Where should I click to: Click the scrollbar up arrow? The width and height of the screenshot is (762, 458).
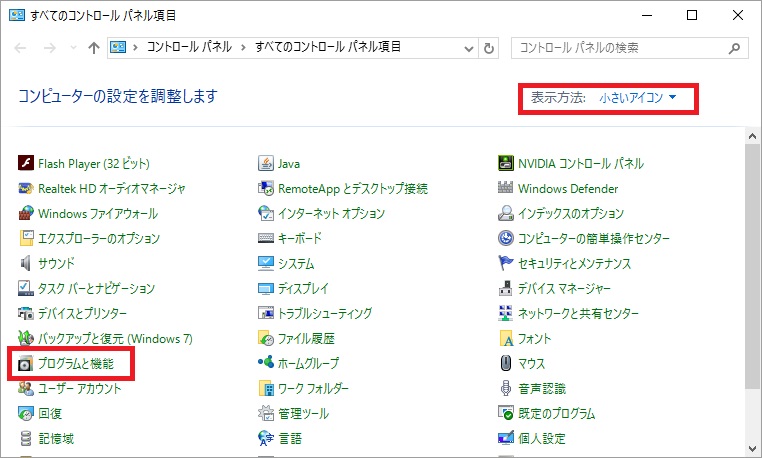[753, 136]
